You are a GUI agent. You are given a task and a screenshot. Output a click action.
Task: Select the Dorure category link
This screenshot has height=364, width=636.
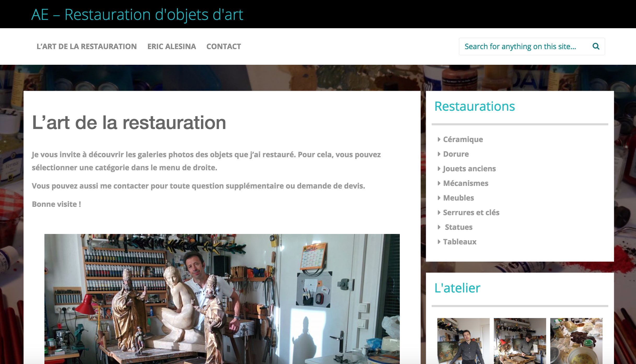click(x=456, y=154)
